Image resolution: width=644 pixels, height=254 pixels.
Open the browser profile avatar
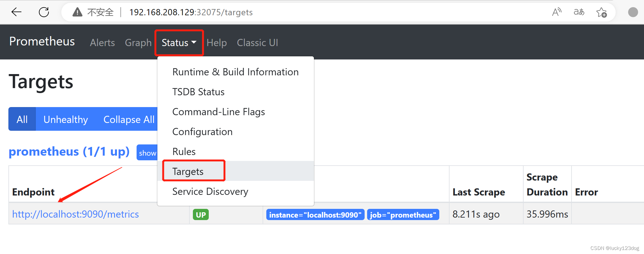pyautogui.click(x=633, y=12)
